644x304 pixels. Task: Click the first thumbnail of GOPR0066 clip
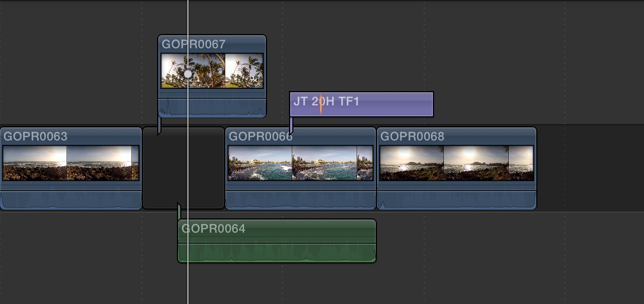tap(260, 163)
